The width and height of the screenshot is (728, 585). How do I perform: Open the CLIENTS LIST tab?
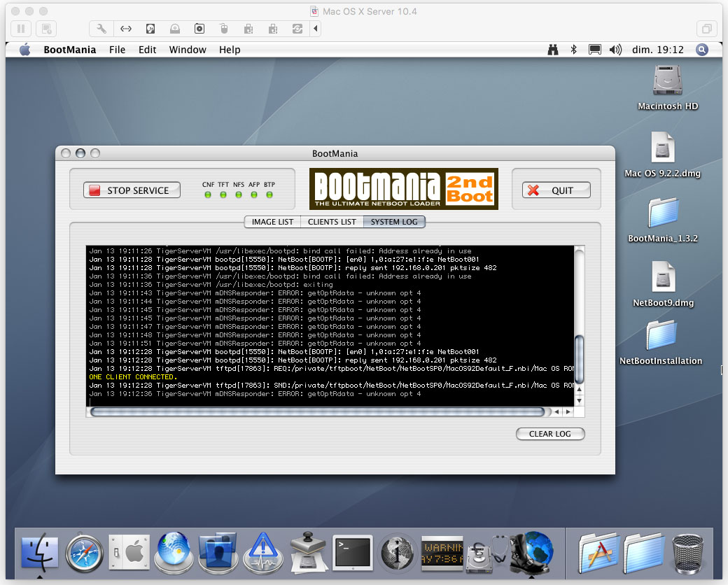pyautogui.click(x=332, y=222)
